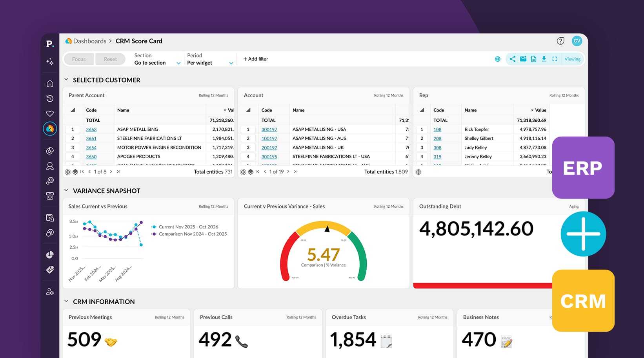Screen dimensions: 644x358
Task: Click the Outstanding Debt value 4,805,142.60
Action: (476, 228)
